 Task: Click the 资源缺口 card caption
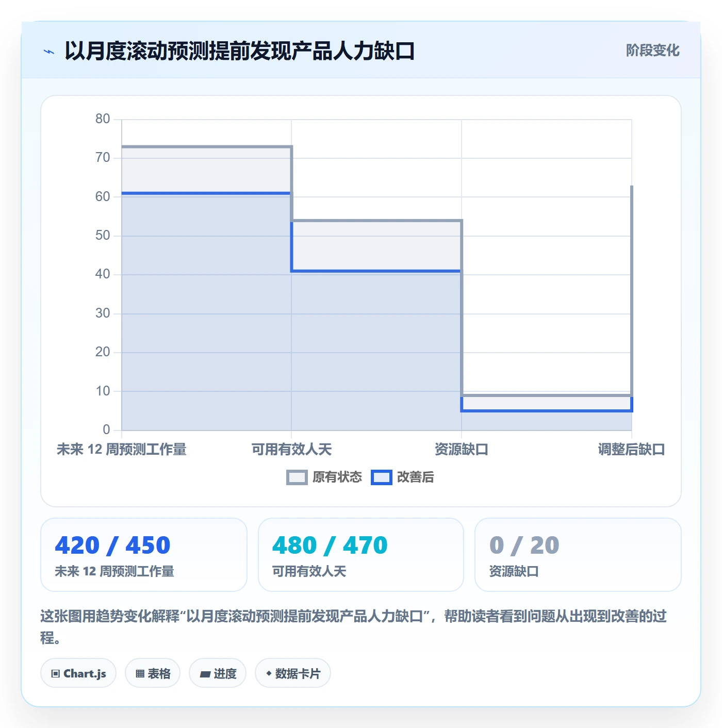pyautogui.click(x=514, y=571)
